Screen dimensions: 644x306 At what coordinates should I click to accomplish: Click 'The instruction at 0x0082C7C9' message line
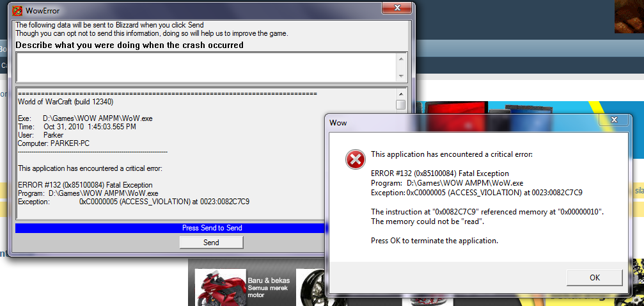[487, 212]
